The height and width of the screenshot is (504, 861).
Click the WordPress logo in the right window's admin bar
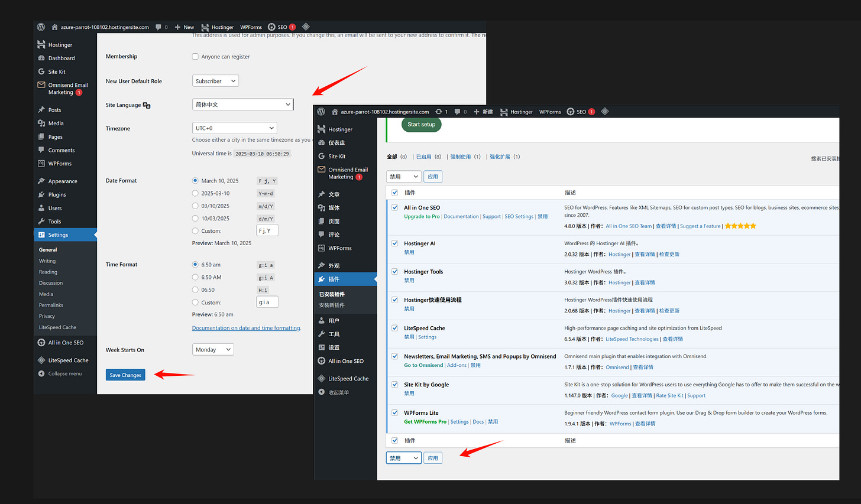(321, 112)
